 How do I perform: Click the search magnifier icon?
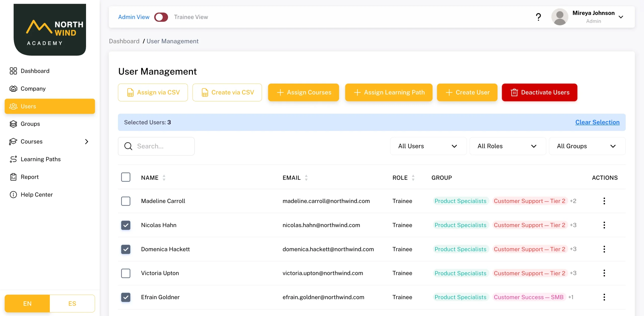[x=128, y=146]
